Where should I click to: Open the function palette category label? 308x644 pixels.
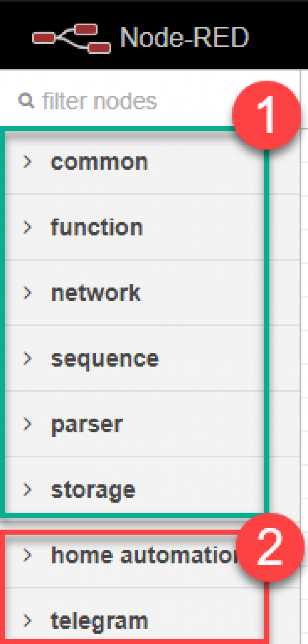97,228
